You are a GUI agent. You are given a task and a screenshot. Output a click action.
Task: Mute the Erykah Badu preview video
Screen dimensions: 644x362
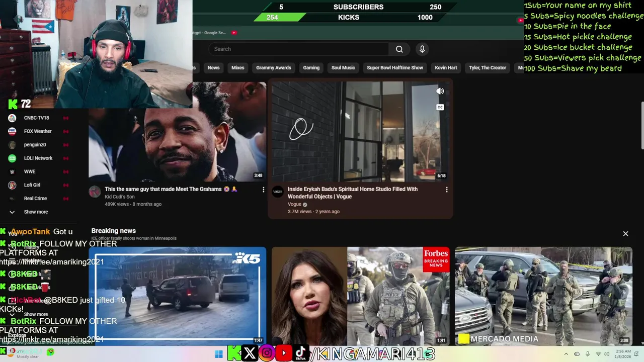(x=440, y=91)
